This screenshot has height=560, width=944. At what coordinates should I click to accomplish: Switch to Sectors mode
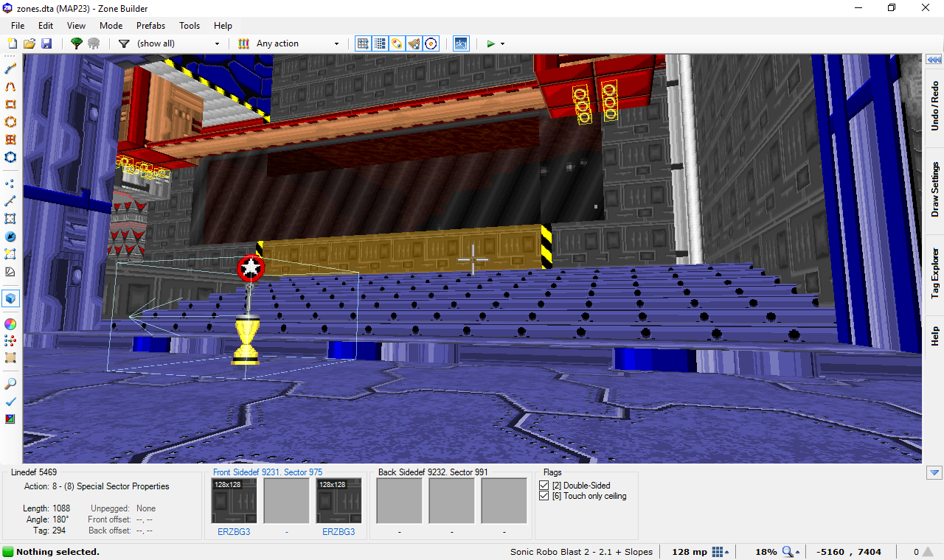[10, 219]
